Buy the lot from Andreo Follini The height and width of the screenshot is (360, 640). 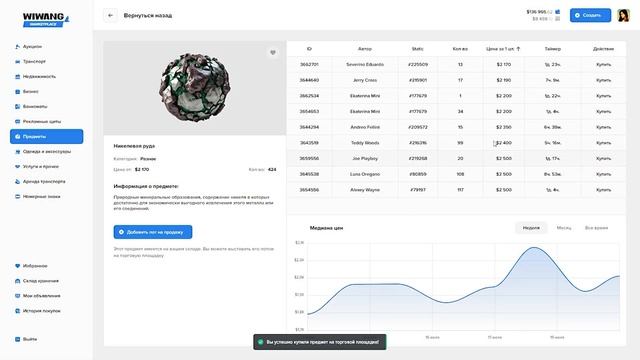click(x=603, y=127)
